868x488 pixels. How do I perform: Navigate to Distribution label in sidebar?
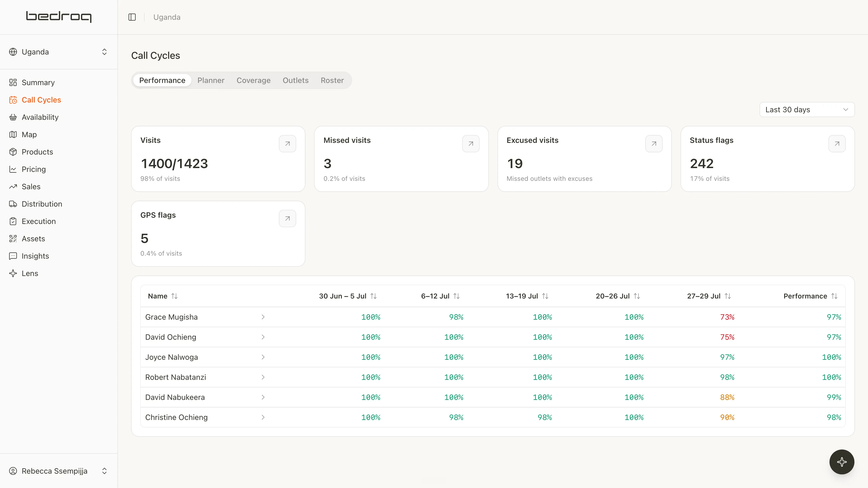pos(42,204)
